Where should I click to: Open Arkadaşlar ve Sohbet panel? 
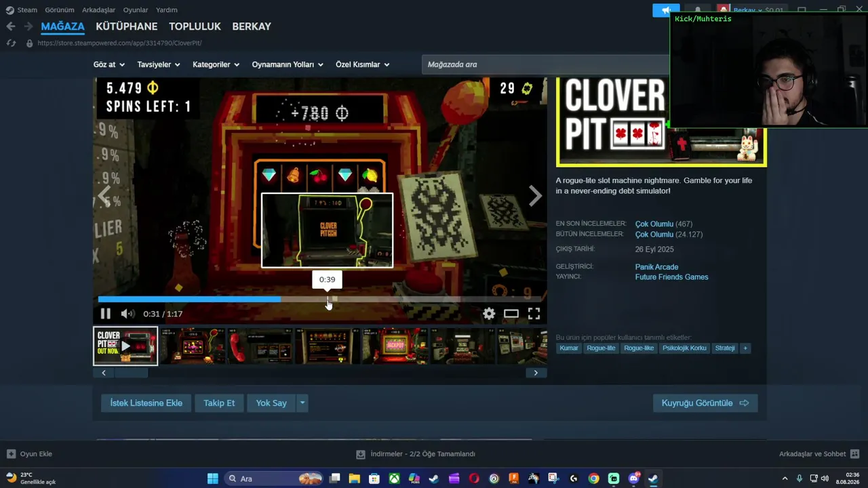(x=819, y=454)
